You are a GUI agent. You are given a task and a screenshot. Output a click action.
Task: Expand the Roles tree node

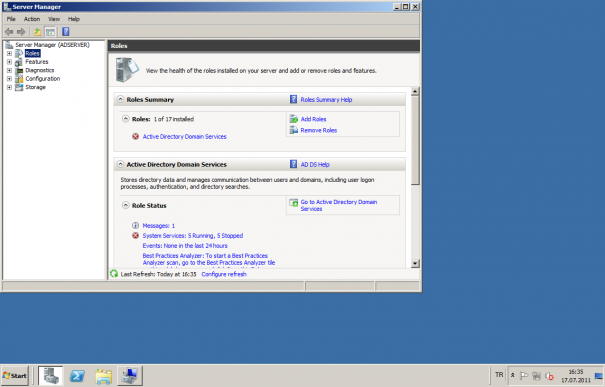point(9,53)
